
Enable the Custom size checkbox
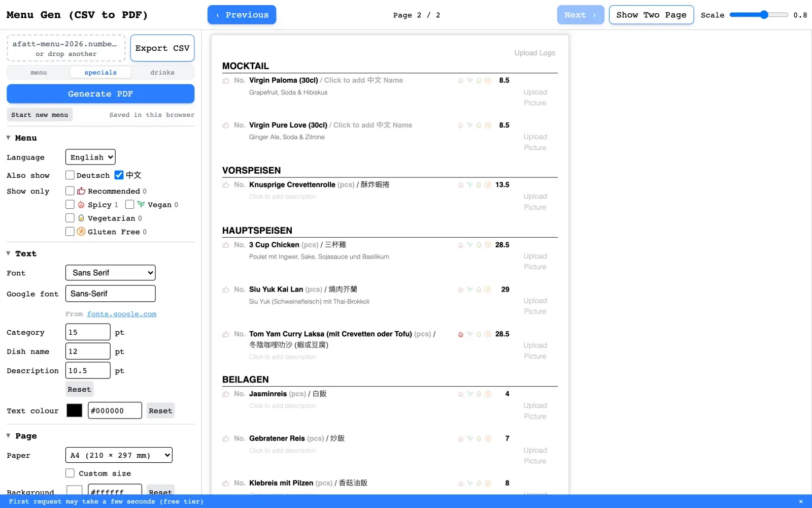click(x=70, y=473)
